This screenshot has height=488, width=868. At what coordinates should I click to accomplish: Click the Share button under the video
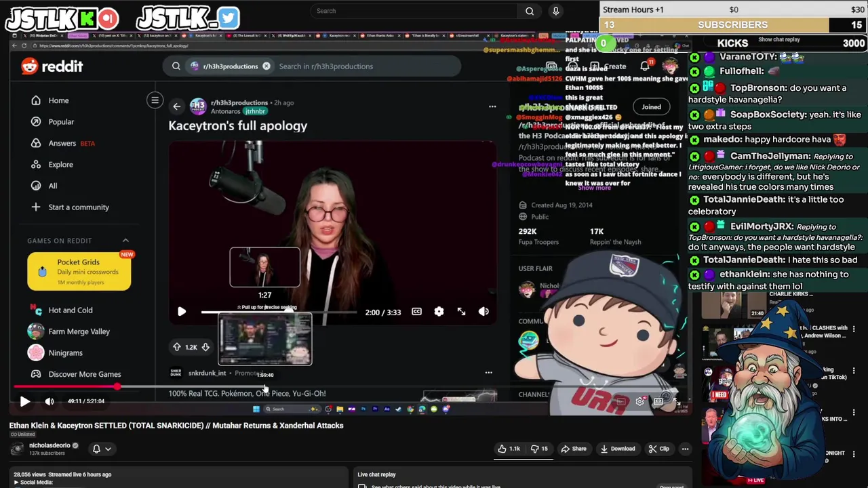pos(574,449)
